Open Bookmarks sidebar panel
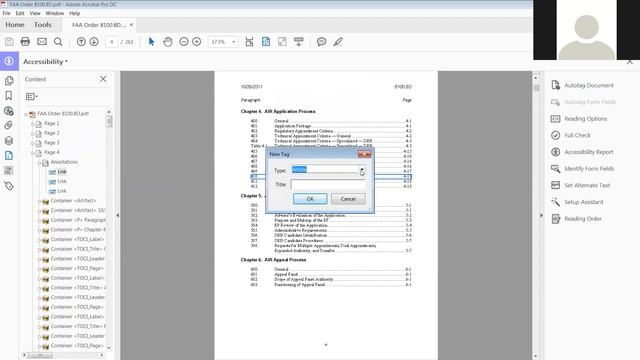Viewport: 640px width, 360px height. (x=9, y=96)
